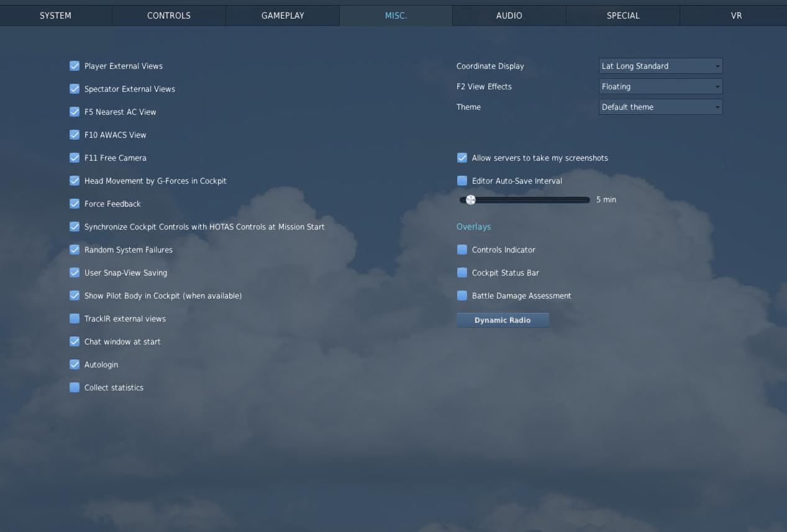Switch to the SYSTEM tab
Screen dimensions: 787x532
(x=56, y=16)
